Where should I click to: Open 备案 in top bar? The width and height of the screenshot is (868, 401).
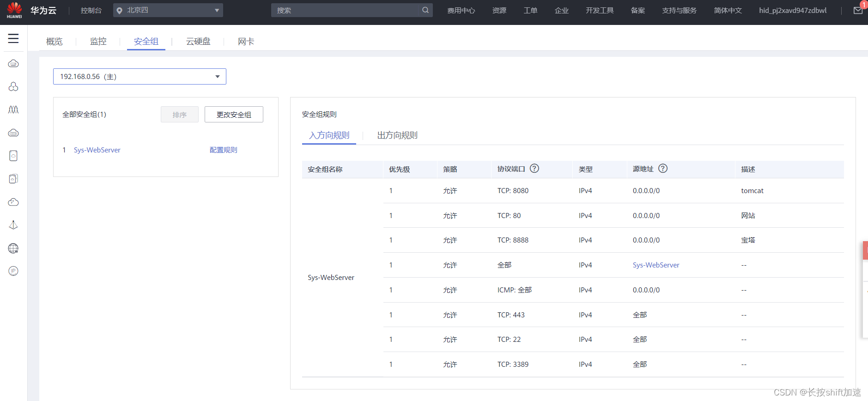pos(638,10)
